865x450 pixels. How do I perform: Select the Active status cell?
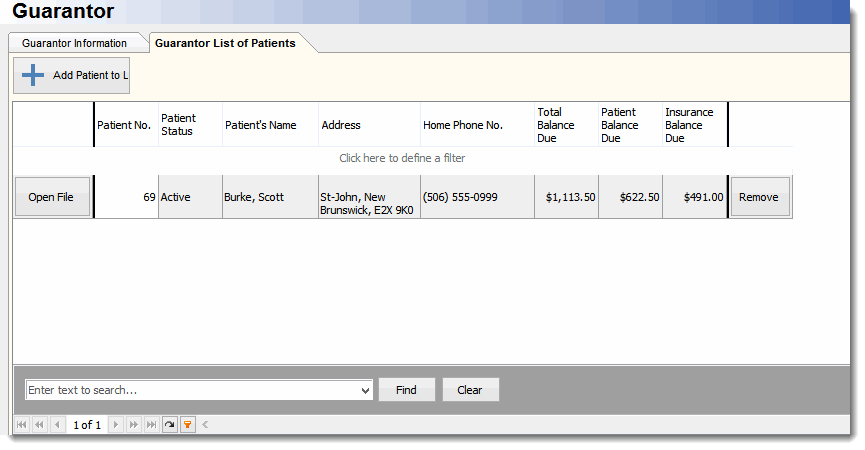(x=190, y=197)
